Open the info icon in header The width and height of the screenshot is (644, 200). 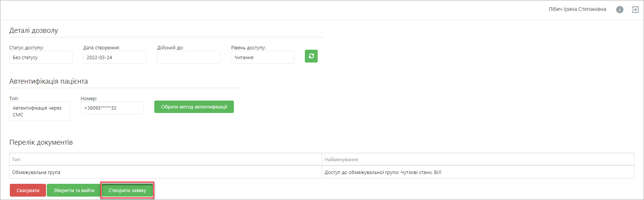click(x=619, y=10)
